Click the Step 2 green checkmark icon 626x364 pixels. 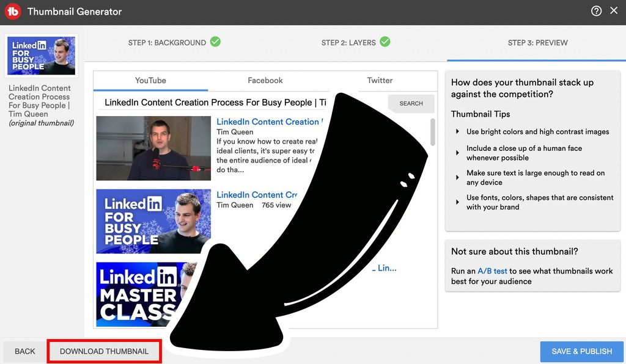385,42
